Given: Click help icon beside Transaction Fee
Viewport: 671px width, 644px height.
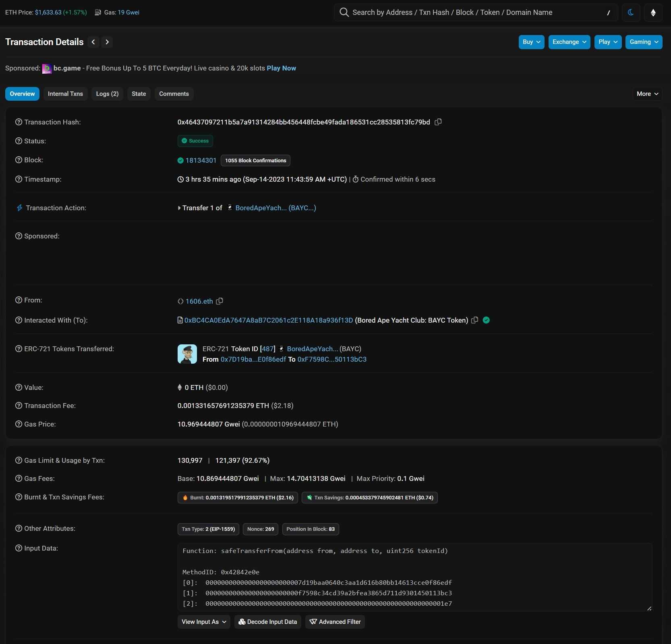Looking at the screenshot, I should coord(19,406).
